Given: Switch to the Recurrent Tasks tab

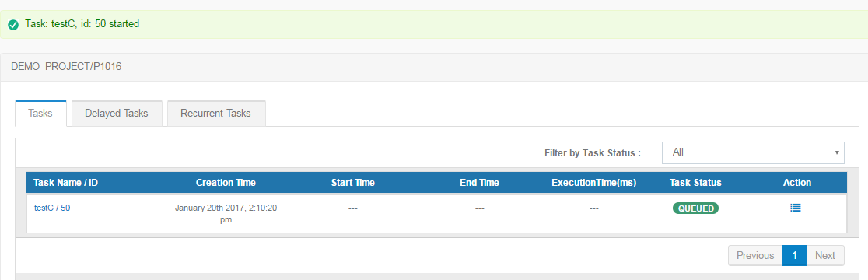Looking at the screenshot, I should click(216, 114).
